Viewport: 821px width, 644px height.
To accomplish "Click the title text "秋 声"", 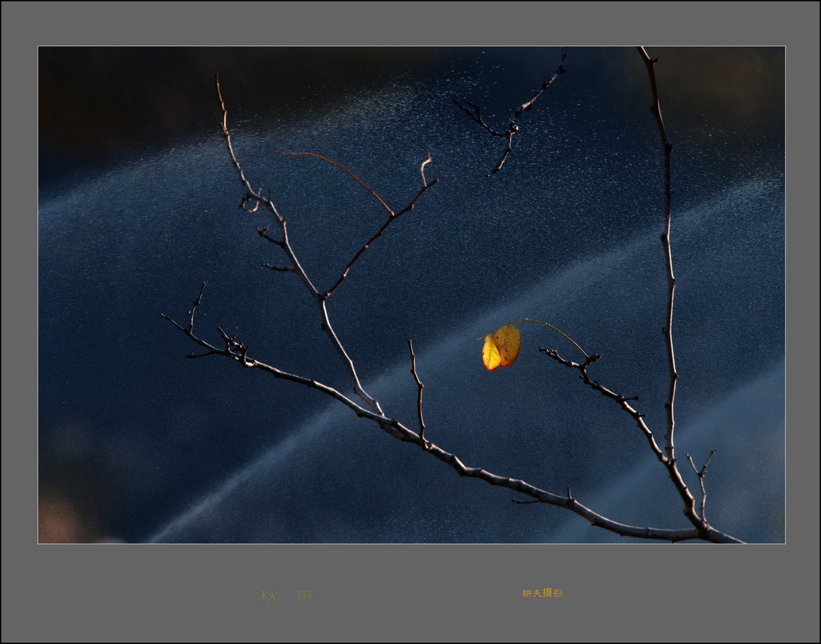I will 286,595.
